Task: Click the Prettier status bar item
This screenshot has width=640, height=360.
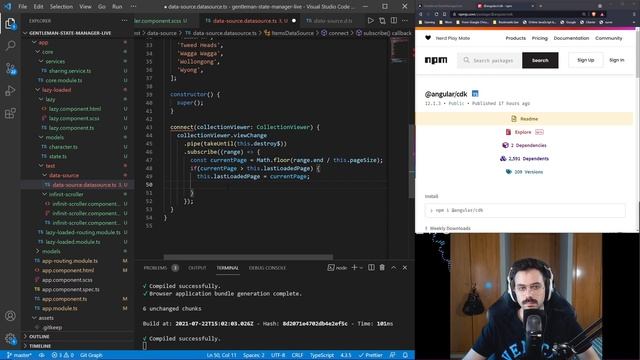Action: click(x=370, y=355)
